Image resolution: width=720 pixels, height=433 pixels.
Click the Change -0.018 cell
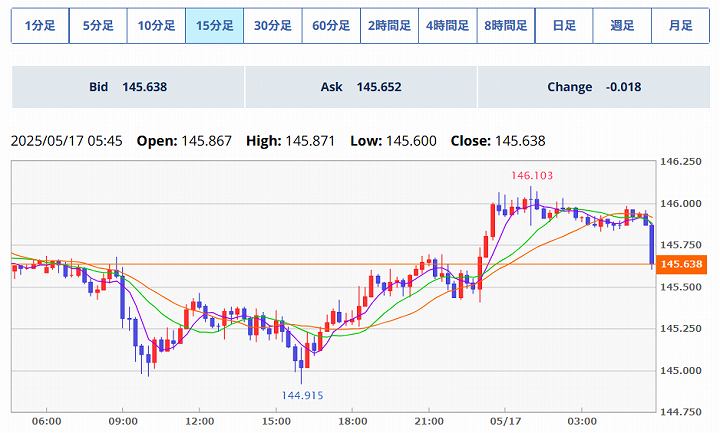pos(593,87)
